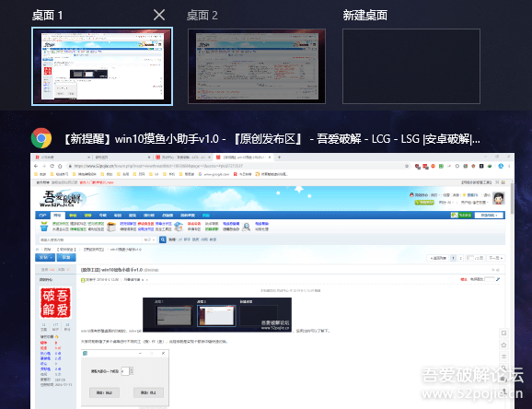This screenshot has height=409, width=532.
Task: Click the home icon in Chrome toolbar
Action: [x=60, y=166]
